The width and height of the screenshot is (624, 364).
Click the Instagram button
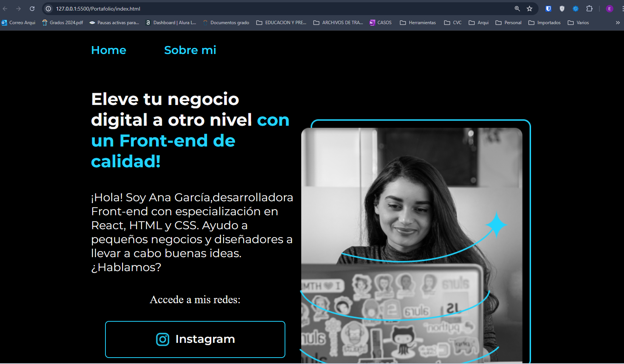195,339
